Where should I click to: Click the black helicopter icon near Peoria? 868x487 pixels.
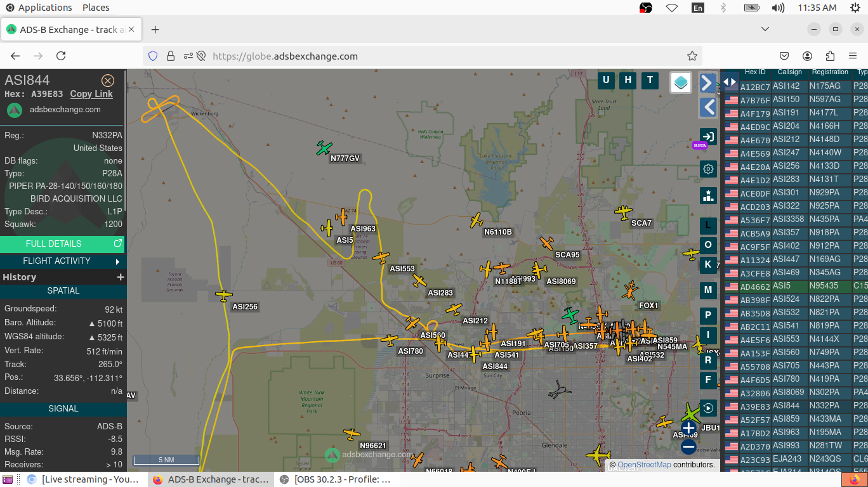pos(559,390)
